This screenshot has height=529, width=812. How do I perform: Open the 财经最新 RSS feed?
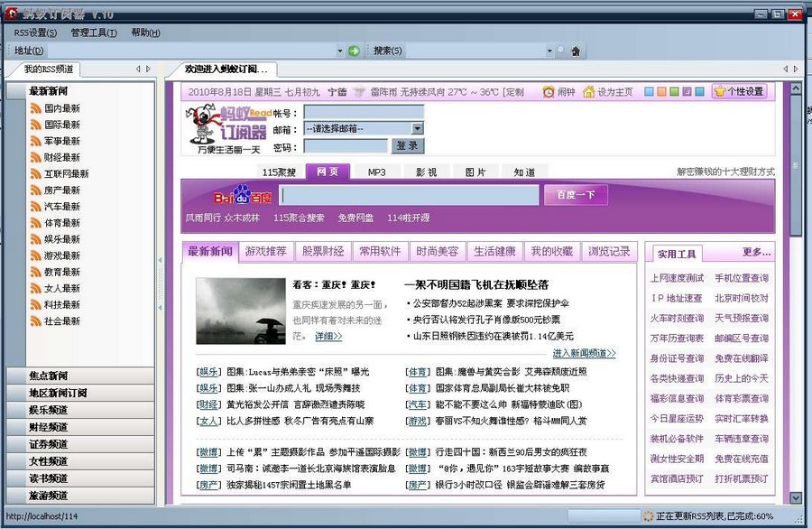[55, 157]
